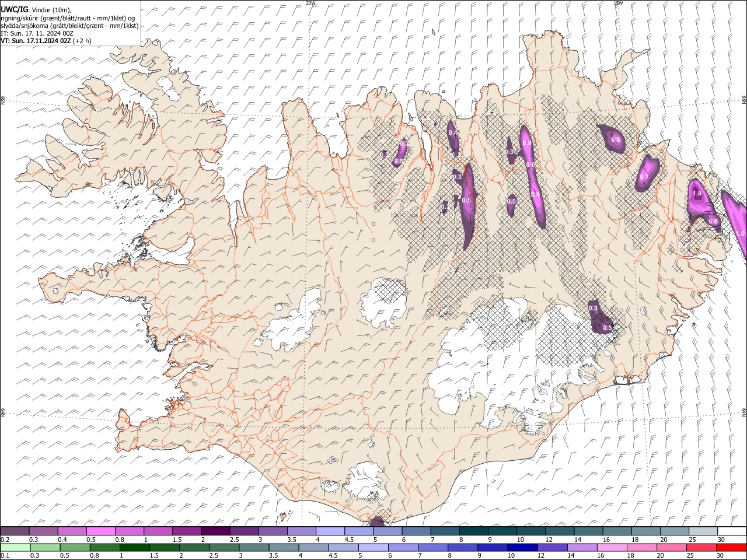Click the 'rigning/skúrir' legend description line
This screenshot has height=560, width=747.
click(x=68, y=17)
